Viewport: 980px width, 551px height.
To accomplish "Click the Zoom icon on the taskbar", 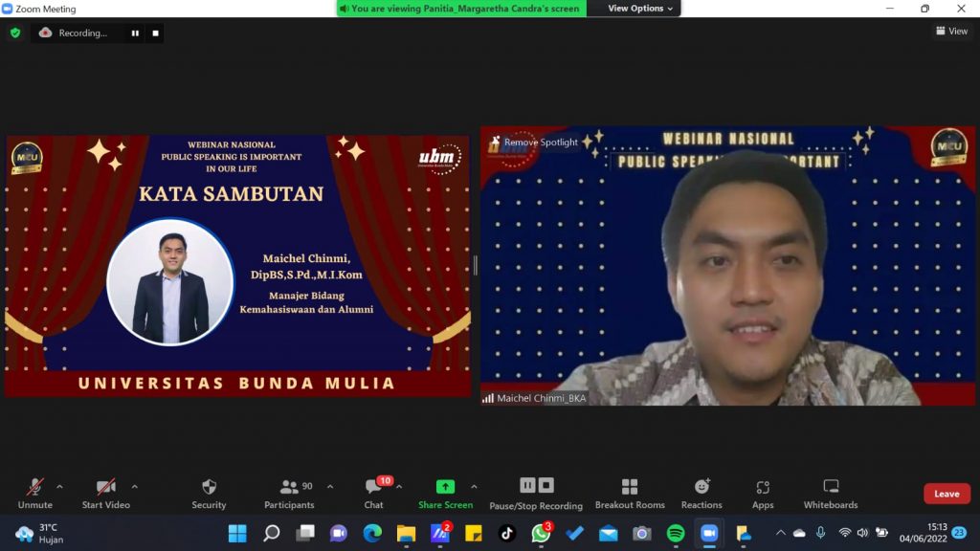I will pyautogui.click(x=709, y=533).
